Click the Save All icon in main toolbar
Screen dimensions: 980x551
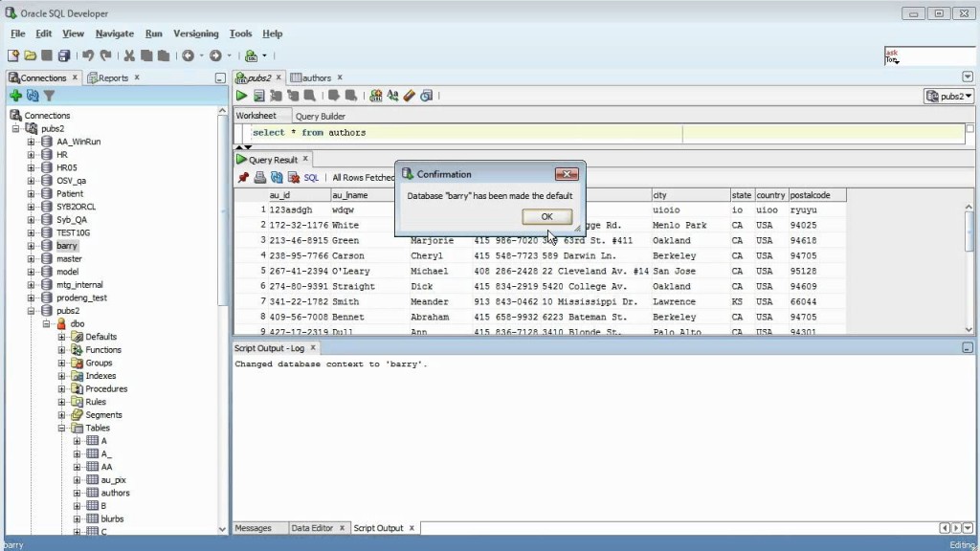tap(64, 55)
